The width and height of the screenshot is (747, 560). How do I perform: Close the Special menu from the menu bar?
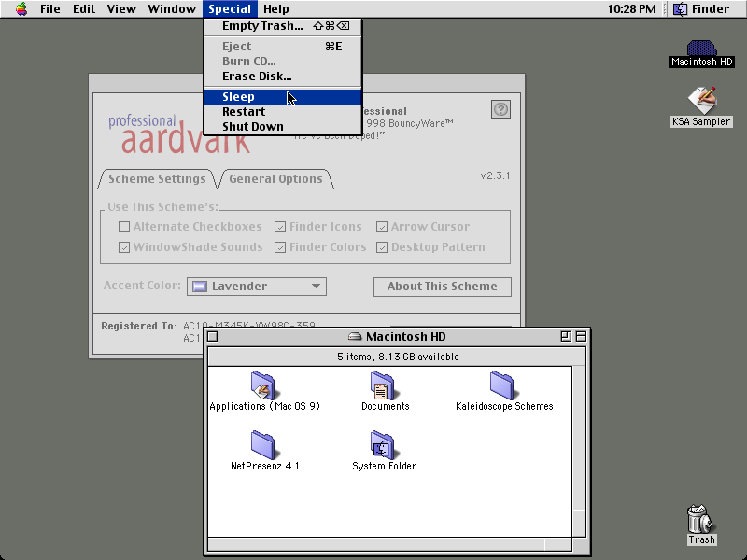pyautogui.click(x=230, y=9)
